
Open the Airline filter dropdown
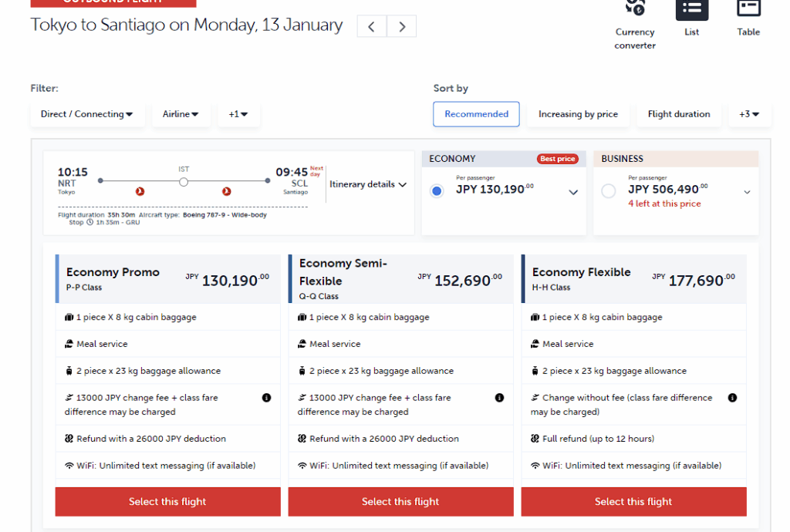(181, 114)
